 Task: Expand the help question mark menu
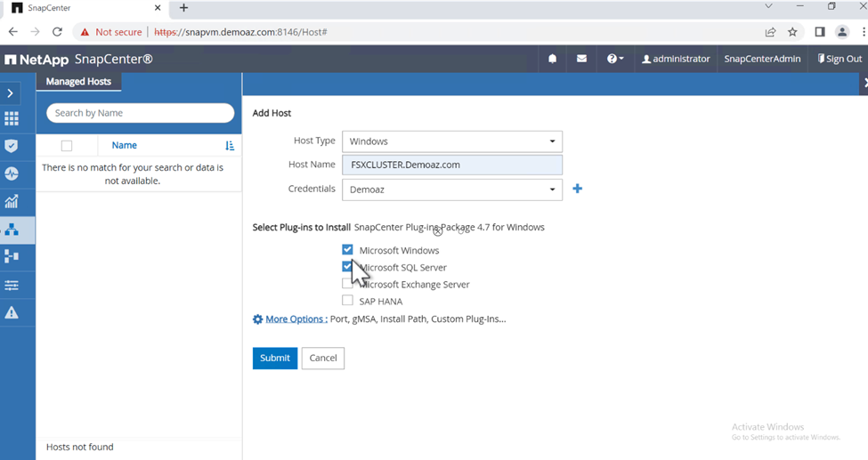pyautogui.click(x=614, y=59)
